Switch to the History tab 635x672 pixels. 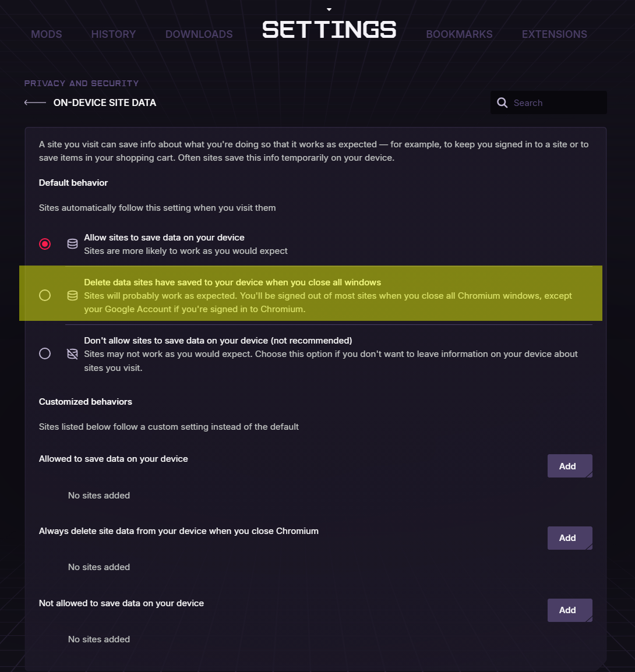[114, 34]
